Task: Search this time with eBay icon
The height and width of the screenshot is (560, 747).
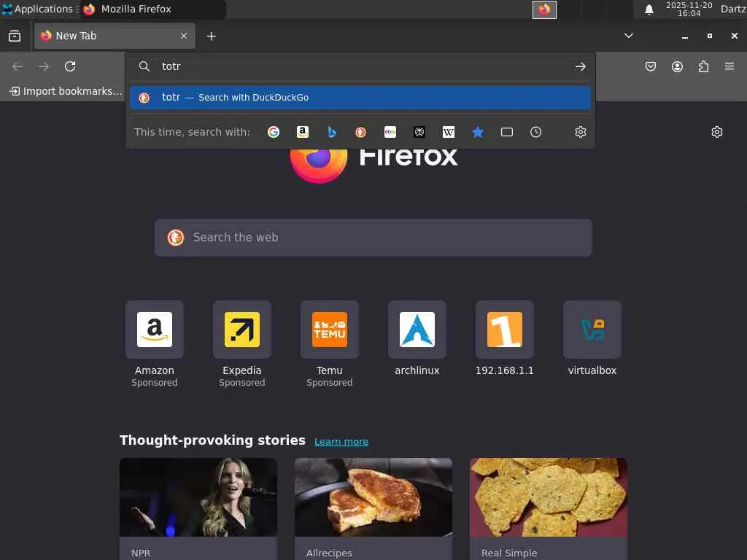Action: 390,132
